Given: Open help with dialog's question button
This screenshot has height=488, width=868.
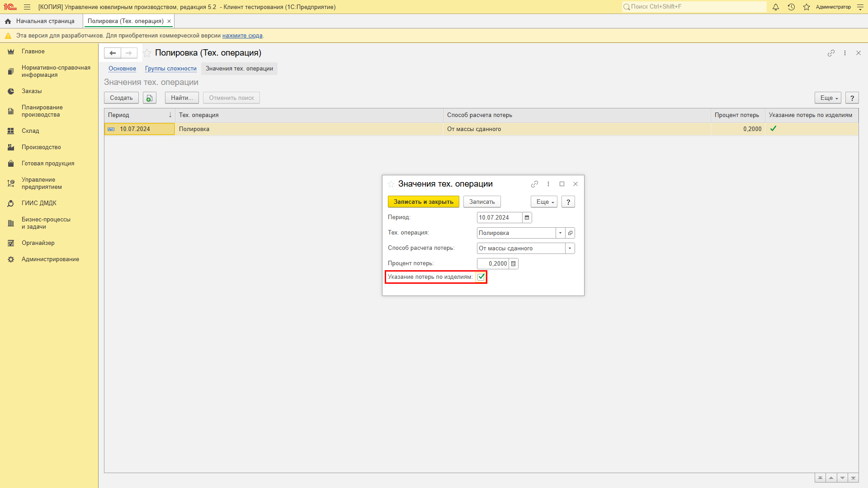Looking at the screenshot, I should point(568,202).
